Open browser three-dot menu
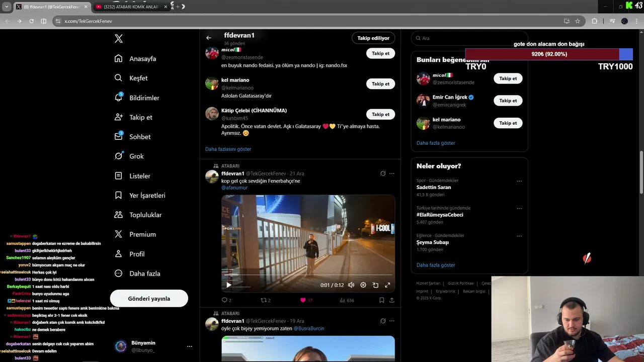Screen dimensions: 644x362 tap(637, 21)
